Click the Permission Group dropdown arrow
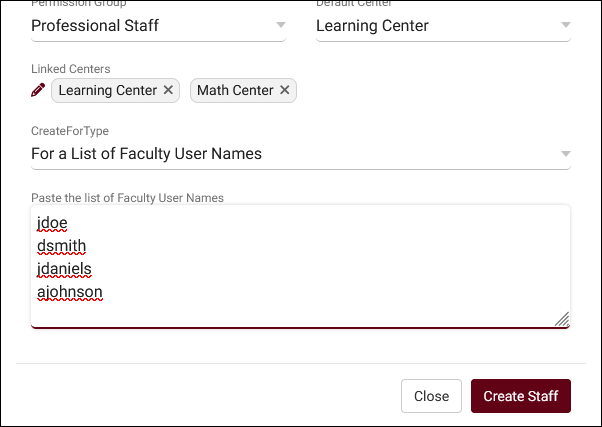The image size is (602, 427). (x=279, y=25)
